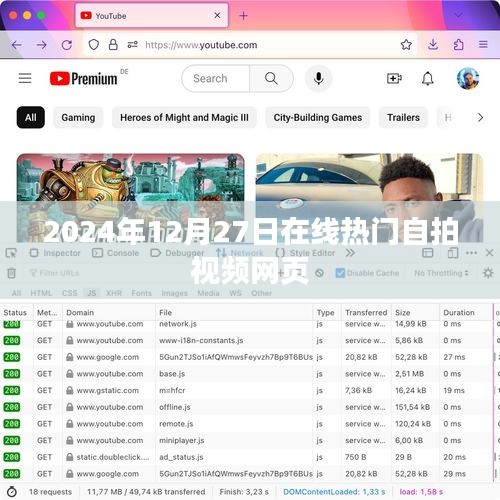This screenshot has height=500, width=500.
Task: Filter requests by Media
Action: [208, 293]
